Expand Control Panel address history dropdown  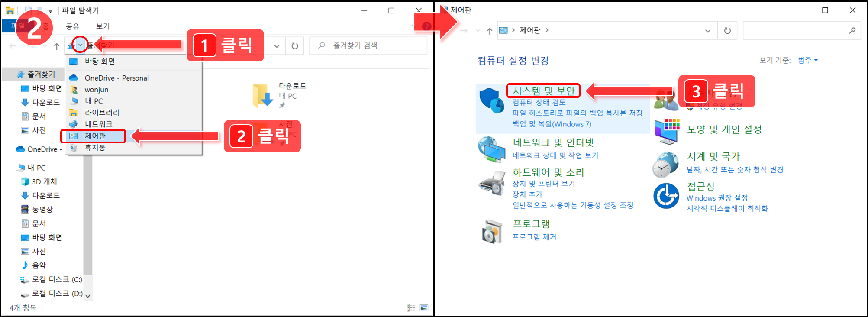coord(708,31)
